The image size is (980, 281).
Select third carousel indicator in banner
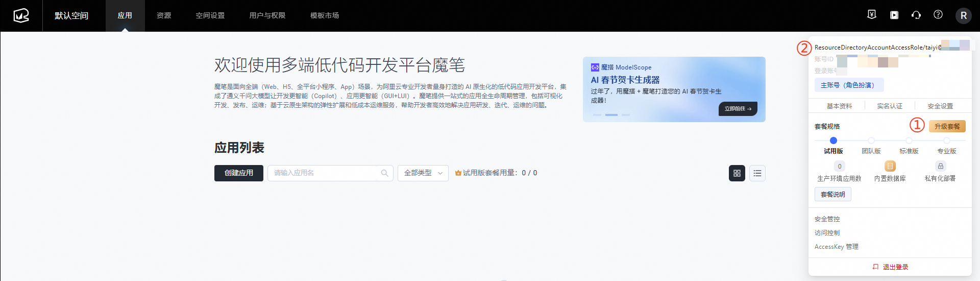pos(626,115)
